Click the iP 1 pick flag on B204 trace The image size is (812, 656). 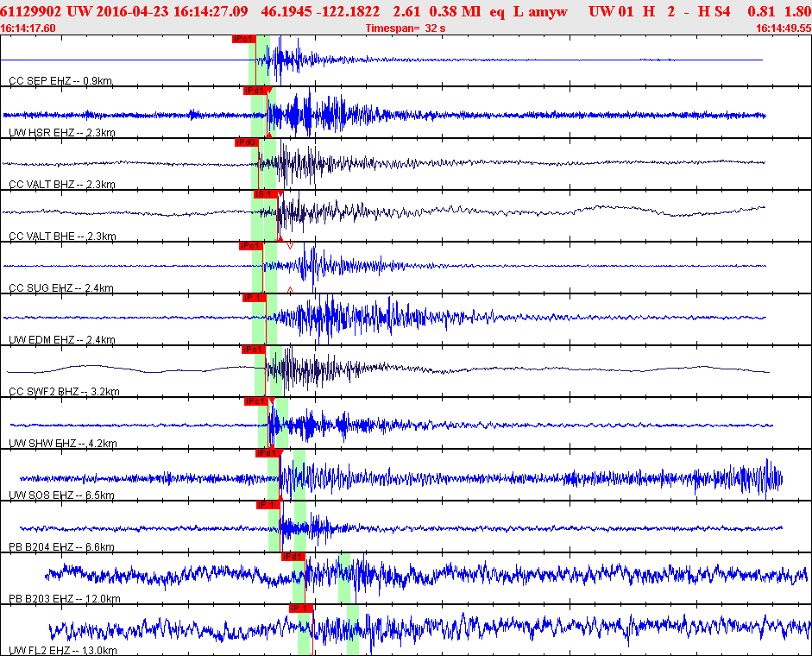tap(268, 505)
